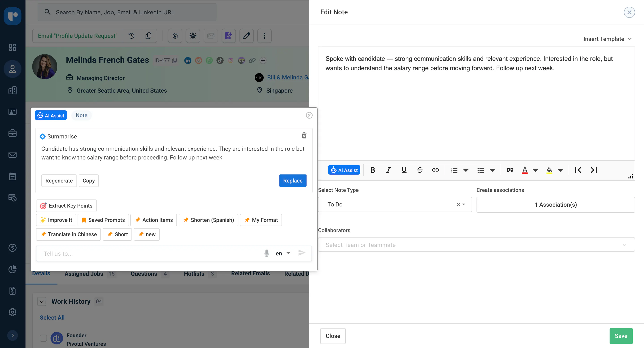
Task: Run the Improve It prompt
Action: point(56,220)
